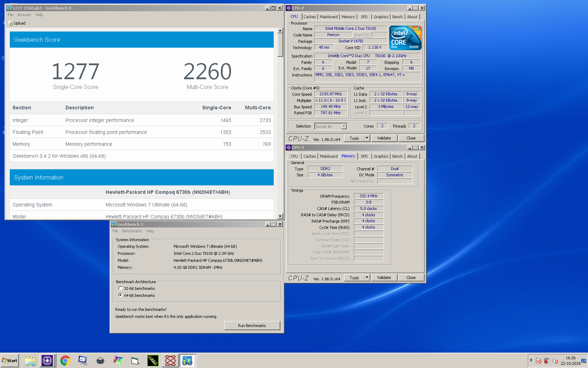588x368 pixels.
Task: Open the muted volume tray icon
Action: tap(555, 361)
